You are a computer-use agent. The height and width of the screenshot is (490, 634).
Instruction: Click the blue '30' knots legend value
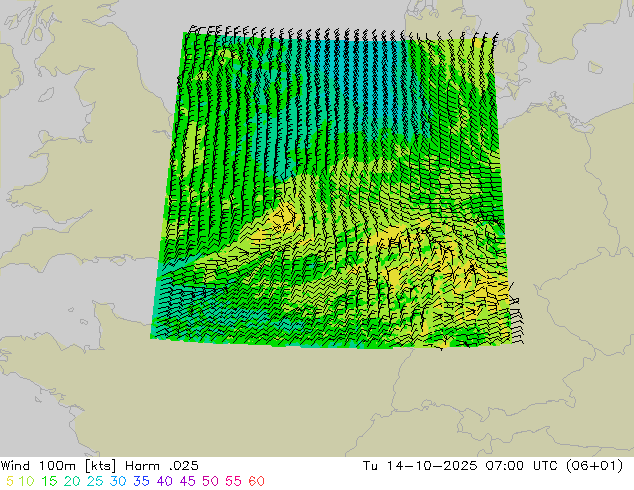point(118,481)
